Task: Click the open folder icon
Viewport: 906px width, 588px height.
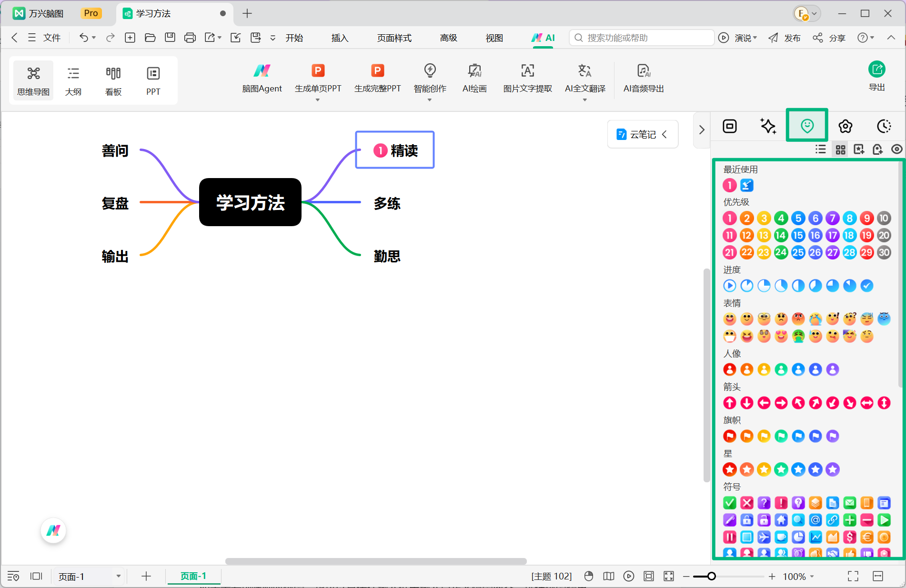Action: tap(150, 38)
